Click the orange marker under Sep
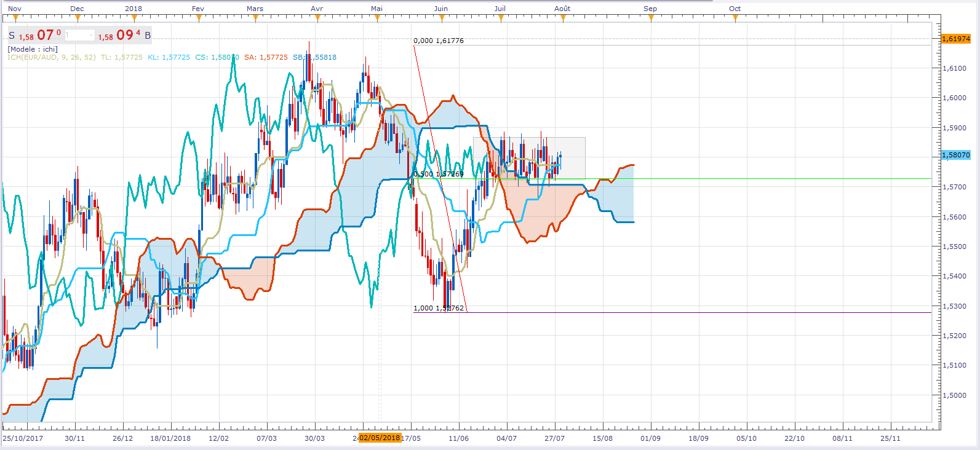This screenshot has width=980, height=450. click(x=651, y=18)
